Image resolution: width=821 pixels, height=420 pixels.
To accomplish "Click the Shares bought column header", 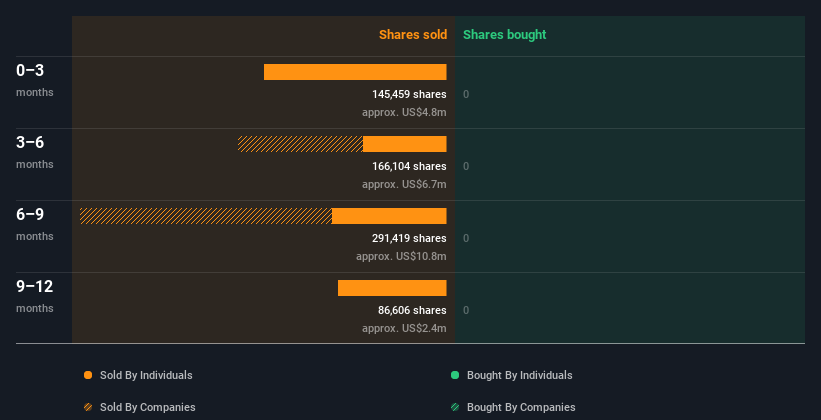I will (x=504, y=35).
